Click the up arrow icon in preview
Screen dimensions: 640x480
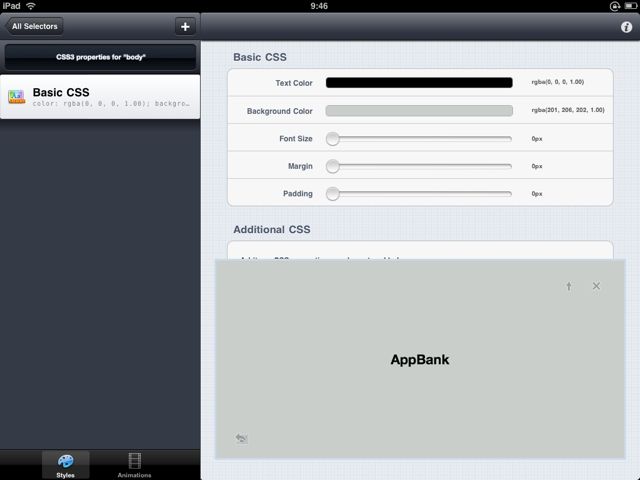[x=569, y=286]
